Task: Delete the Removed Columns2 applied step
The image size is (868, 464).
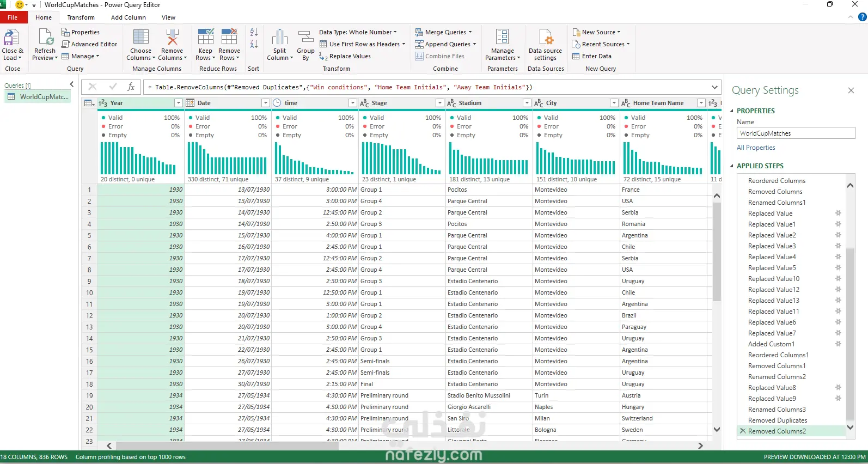Action: coord(743,431)
